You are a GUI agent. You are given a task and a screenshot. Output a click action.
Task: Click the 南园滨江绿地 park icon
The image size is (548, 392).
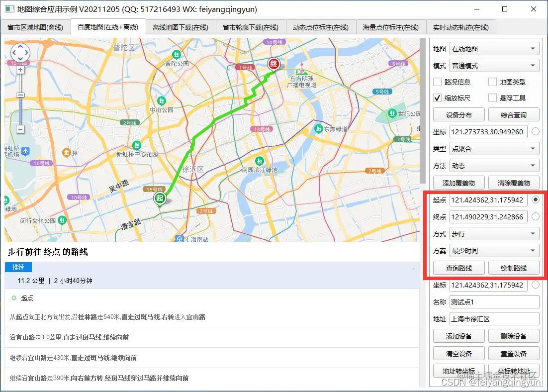[259, 161]
